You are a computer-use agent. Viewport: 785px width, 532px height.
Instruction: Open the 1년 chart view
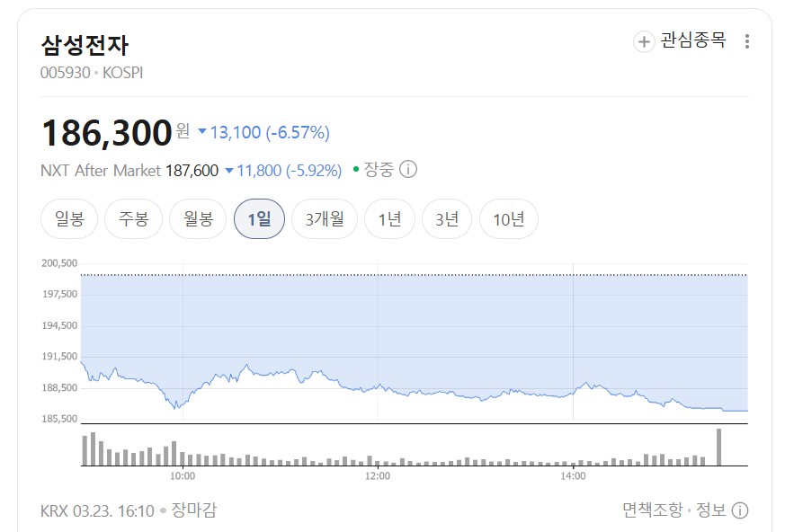pyautogui.click(x=389, y=218)
